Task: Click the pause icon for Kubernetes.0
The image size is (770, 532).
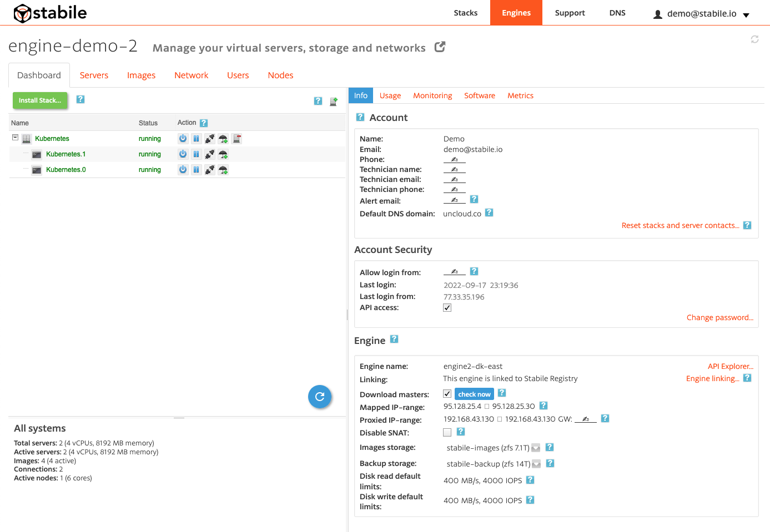Action: [197, 170]
